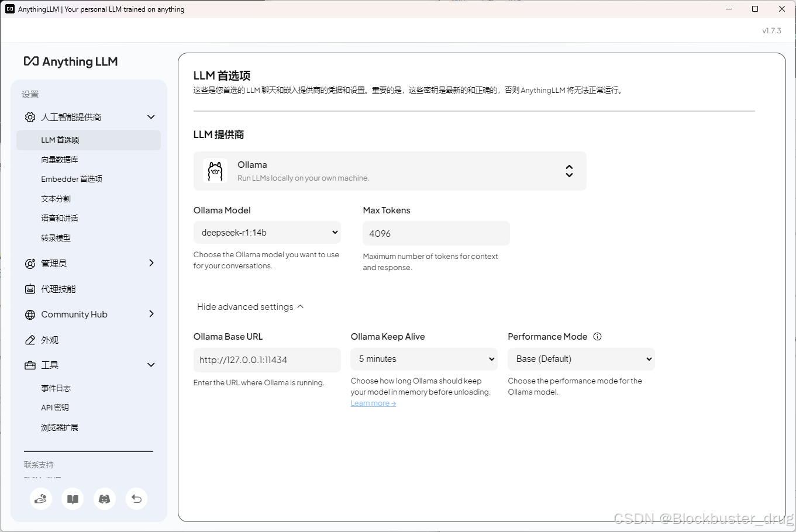
Task: Open the Discord icon in sidebar footer
Action: point(105,499)
